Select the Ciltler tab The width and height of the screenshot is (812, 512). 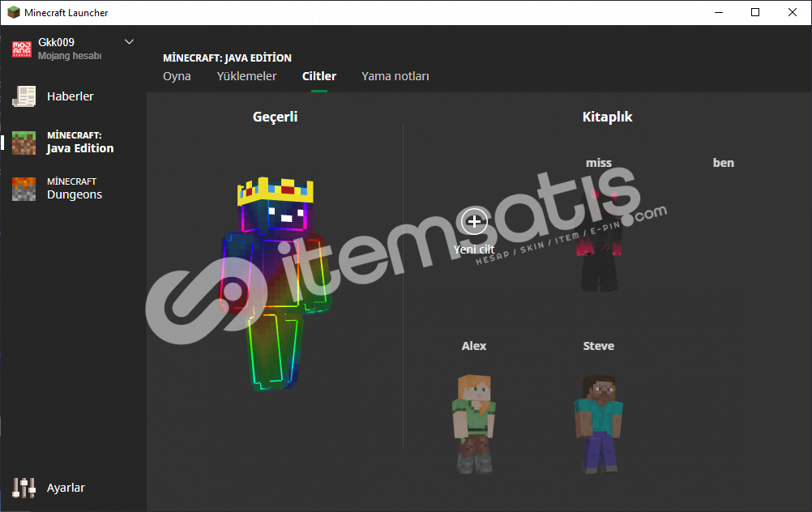click(319, 76)
